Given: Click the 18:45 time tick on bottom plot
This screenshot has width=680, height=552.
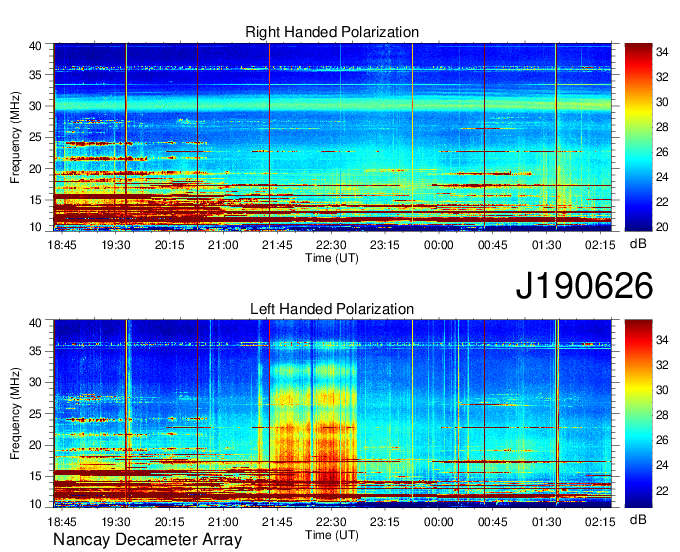Looking at the screenshot, I should click(62, 522).
